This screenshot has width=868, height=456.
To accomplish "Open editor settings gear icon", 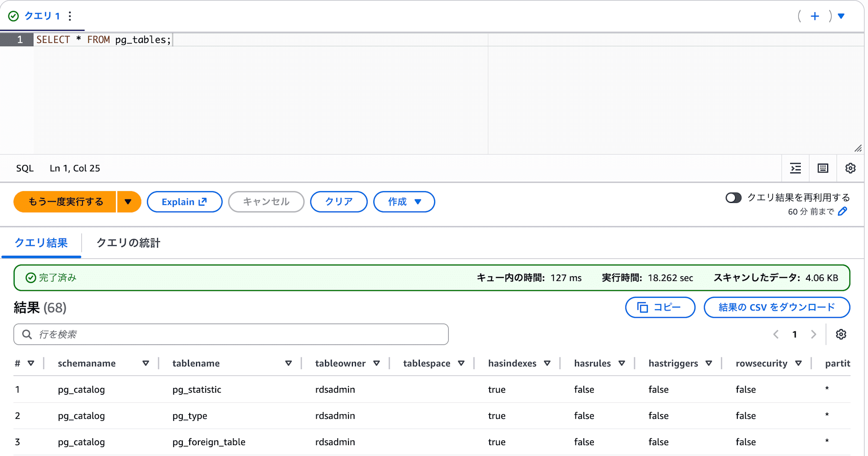I will coord(850,169).
